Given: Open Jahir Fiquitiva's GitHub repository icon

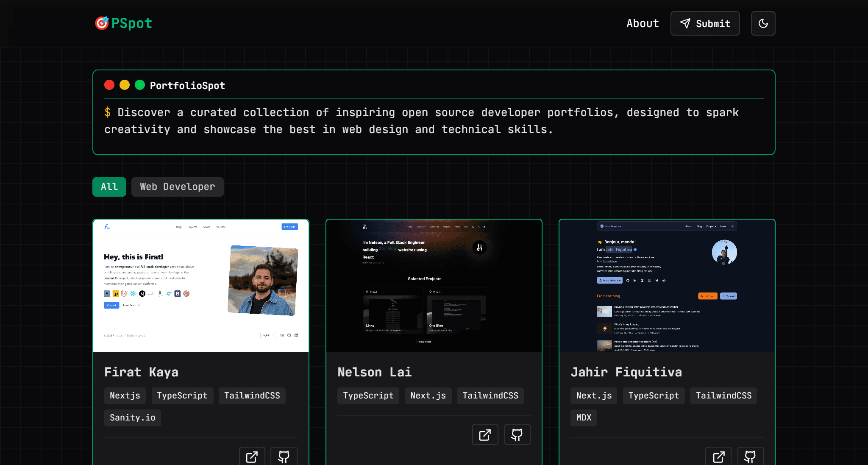Looking at the screenshot, I should tap(750, 457).
